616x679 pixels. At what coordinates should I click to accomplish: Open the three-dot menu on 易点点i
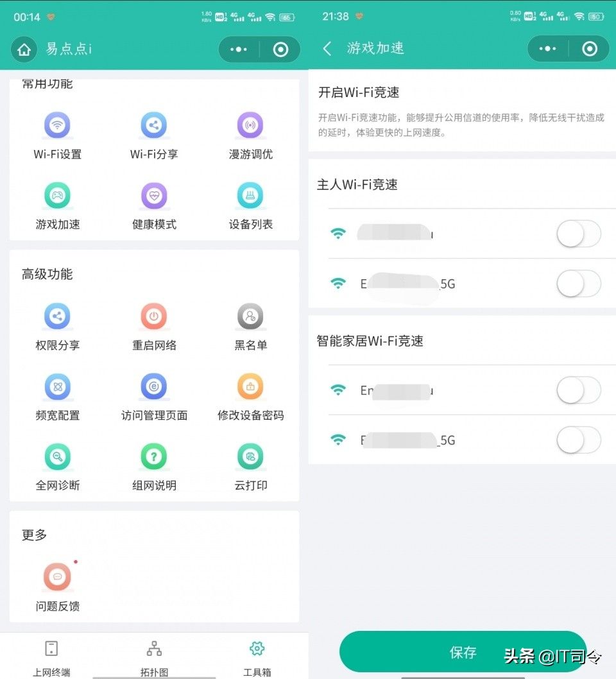click(239, 49)
